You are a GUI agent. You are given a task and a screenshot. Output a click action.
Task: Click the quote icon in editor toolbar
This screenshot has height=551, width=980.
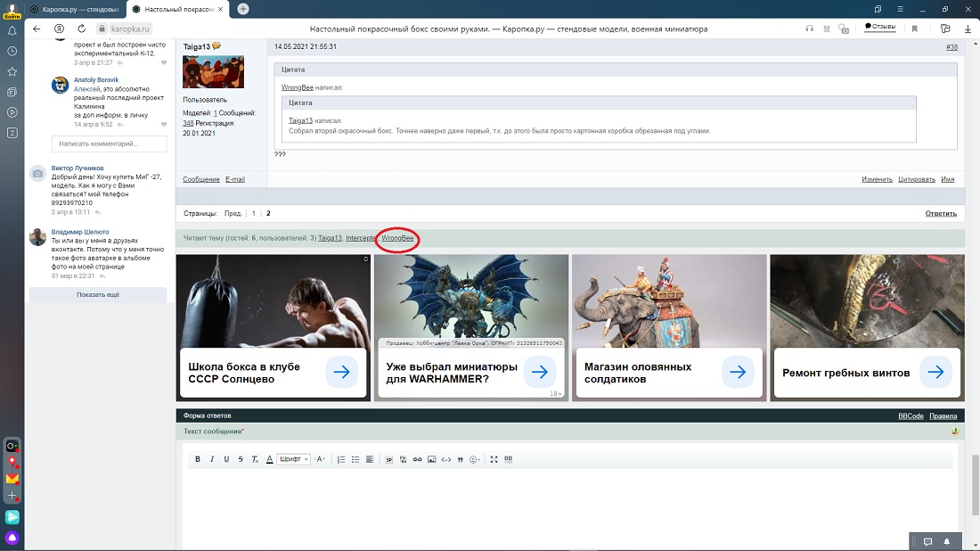[460, 459]
